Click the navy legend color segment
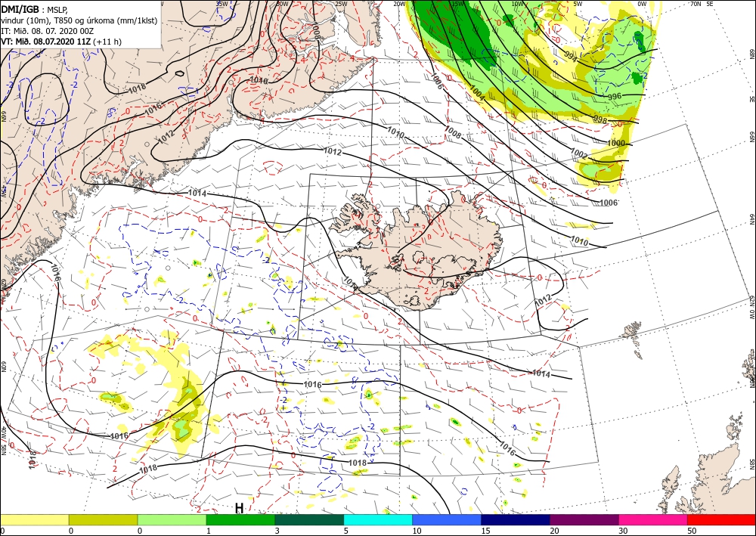Screen dimensions: 756x536 (x=516, y=519)
